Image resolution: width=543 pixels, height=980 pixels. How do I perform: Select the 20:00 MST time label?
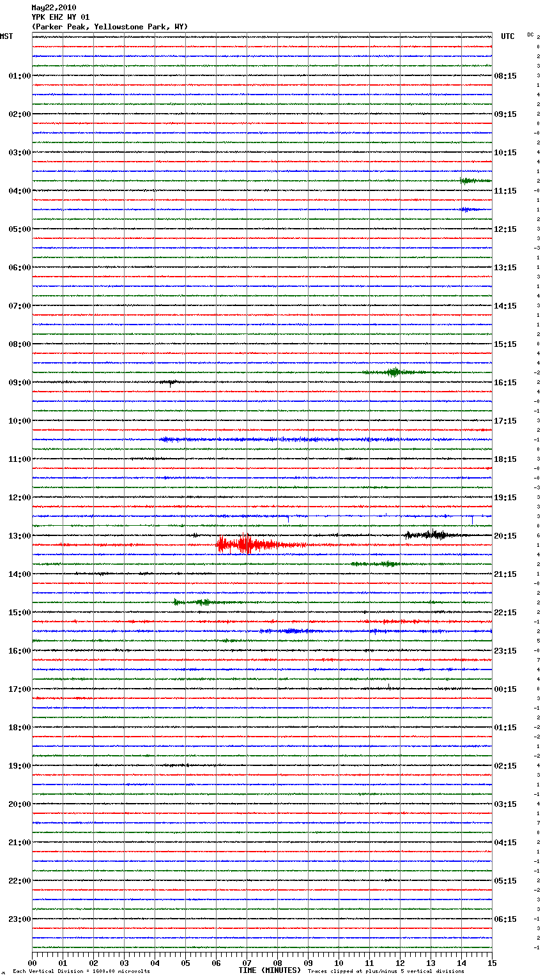coord(20,804)
